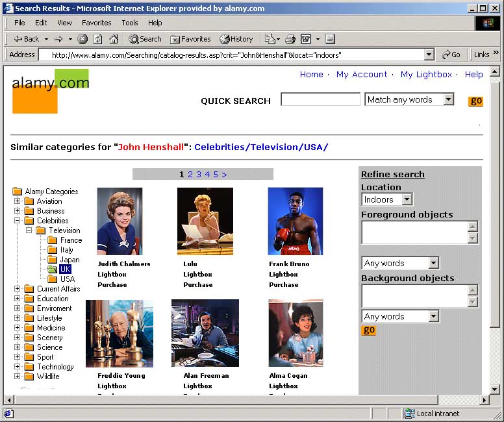The height and width of the screenshot is (422, 504).
Task: Click the Print toolbar icon
Action: pos(290,39)
